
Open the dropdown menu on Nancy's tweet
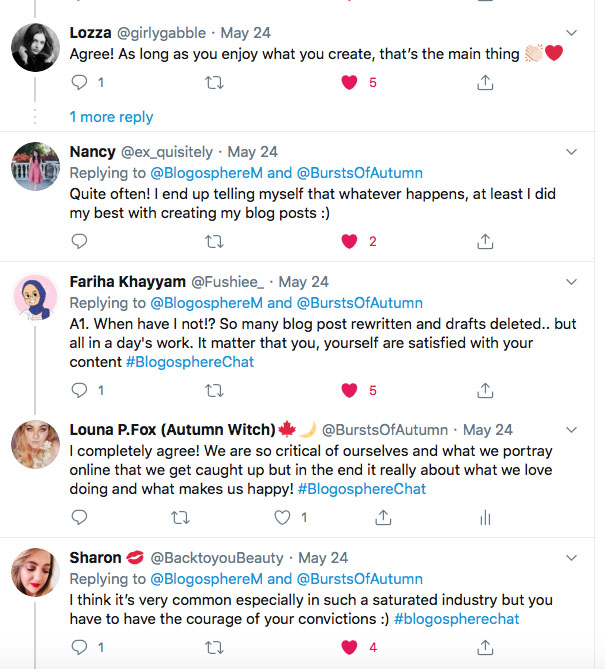click(571, 153)
